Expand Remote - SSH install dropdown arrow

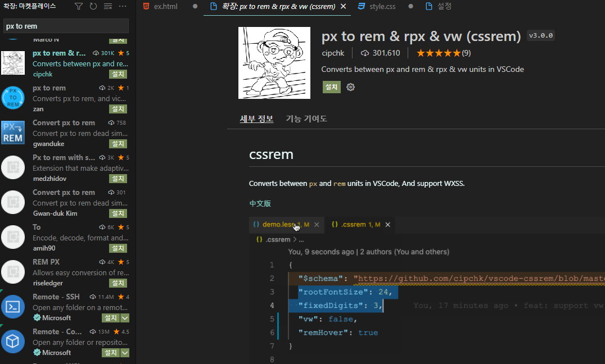coord(125,318)
